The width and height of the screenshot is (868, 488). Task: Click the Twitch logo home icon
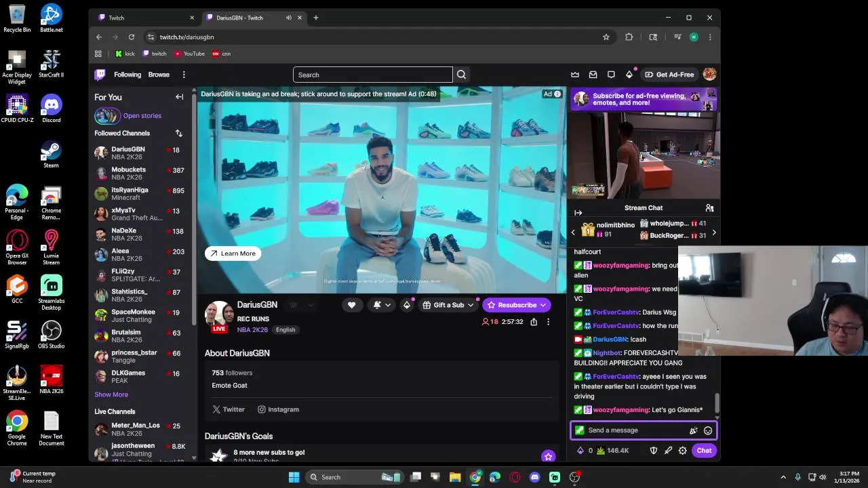click(100, 75)
